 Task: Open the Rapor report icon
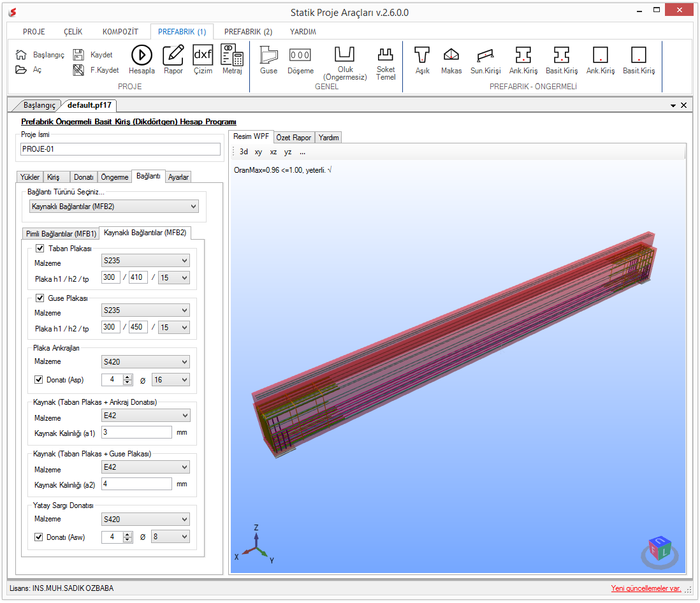[173, 55]
